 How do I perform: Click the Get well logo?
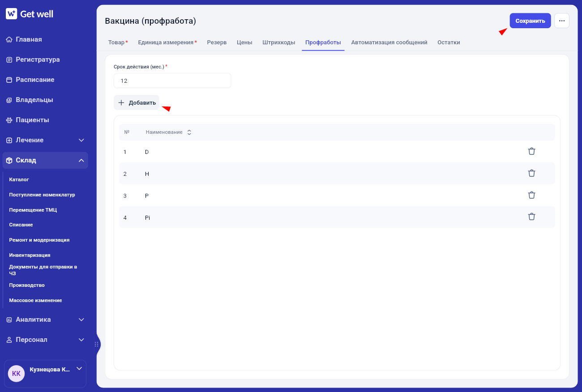(30, 14)
